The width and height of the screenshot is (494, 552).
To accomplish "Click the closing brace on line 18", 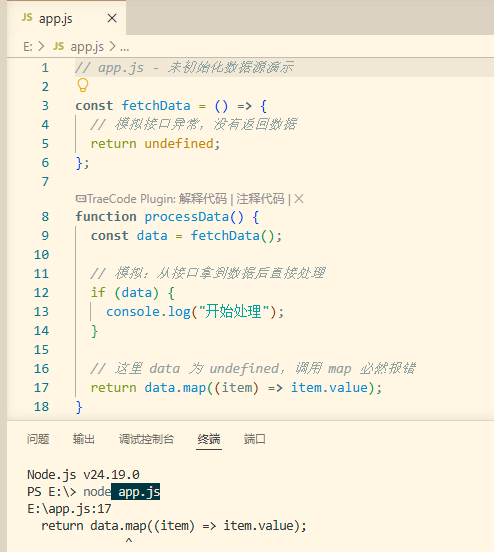I will click(x=79, y=407).
